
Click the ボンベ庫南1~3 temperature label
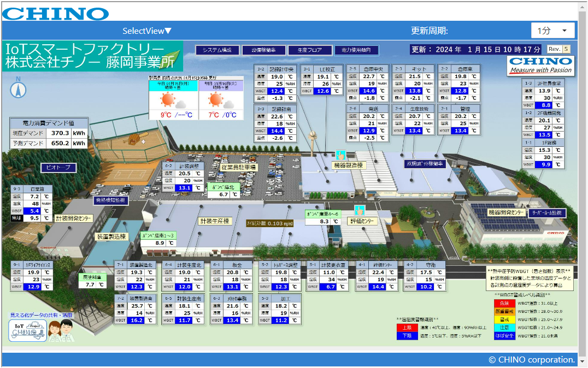(158, 236)
